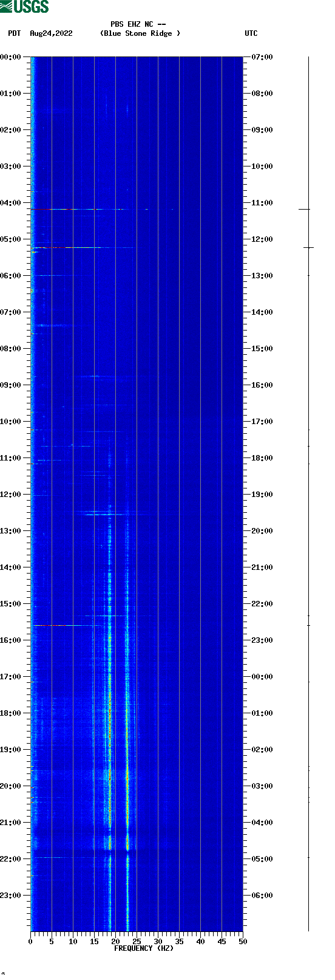Viewport: 335px width, 980px height.
Task: Click the PDT '12:00' time label
Action: (10, 495)
